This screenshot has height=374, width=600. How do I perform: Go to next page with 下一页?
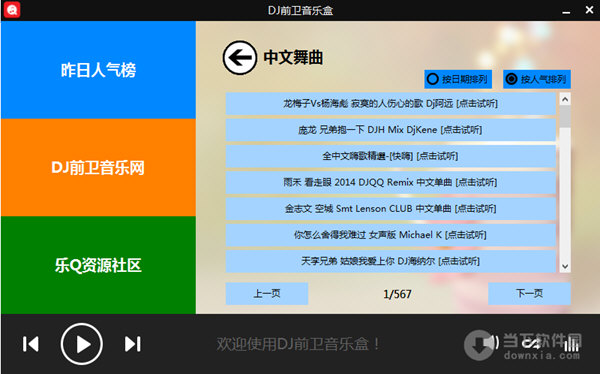529,294
